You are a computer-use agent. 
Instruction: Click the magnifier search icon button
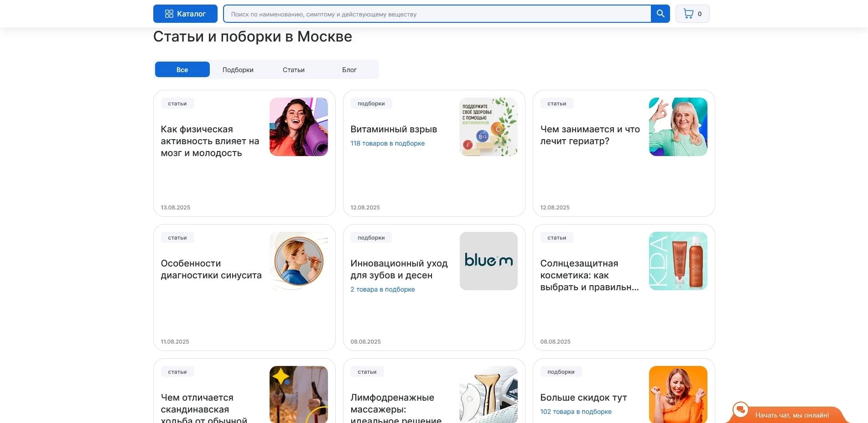pos(660,14)
